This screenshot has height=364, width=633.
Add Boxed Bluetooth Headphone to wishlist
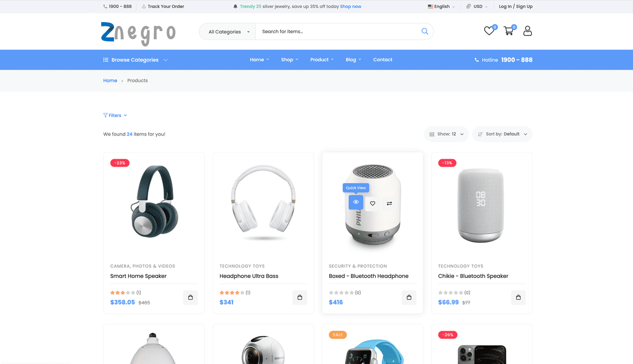[372, 203]
